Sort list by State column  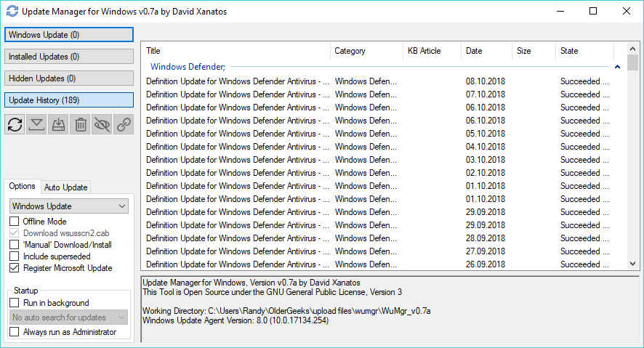click(x=585, y=51)
